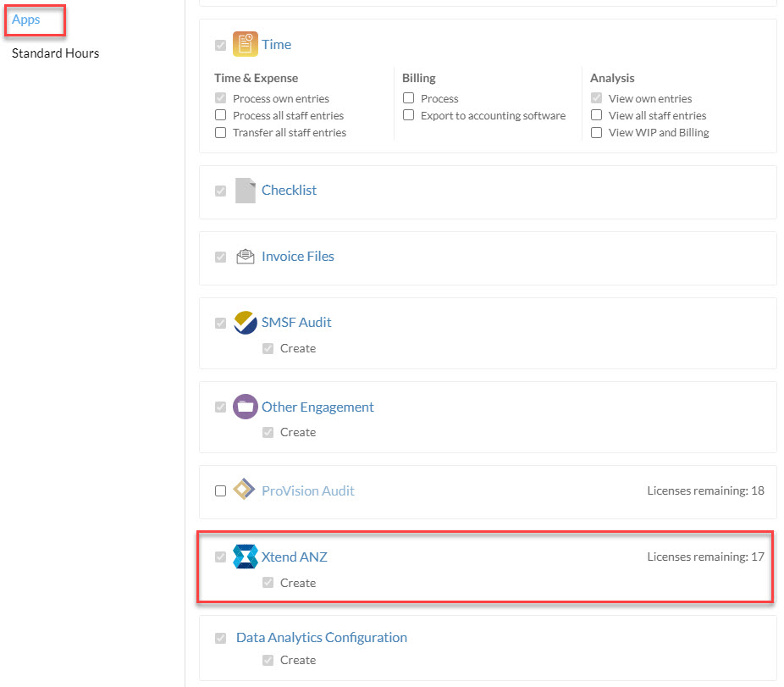Check Export to accounting software option

(x=408, y=115)
